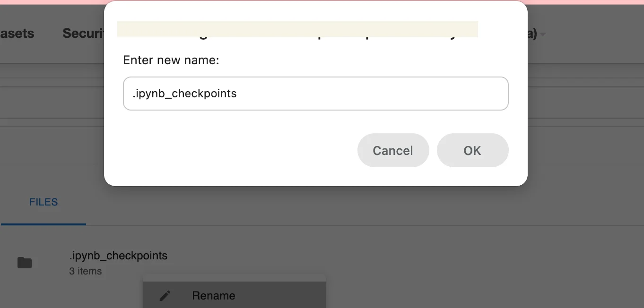644x308 pixels.
Task: Expand the dropdown arrow in top-right header
Action: [543, 34]
